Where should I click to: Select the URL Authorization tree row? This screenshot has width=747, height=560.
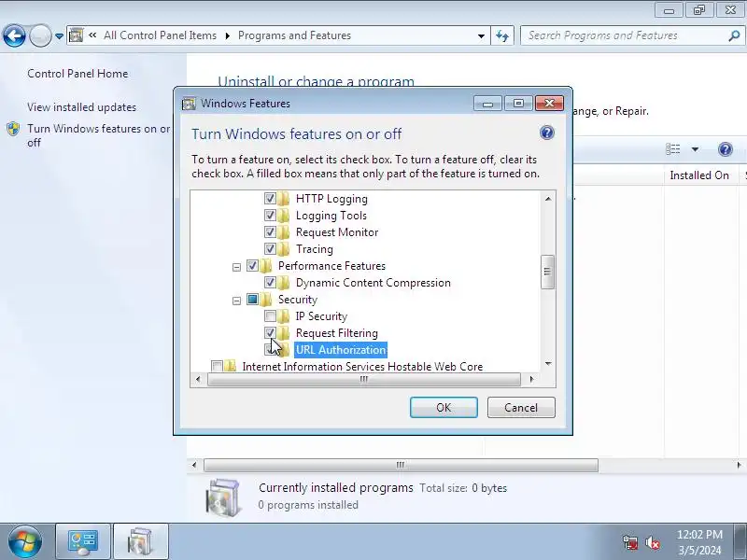pos(341,349)
